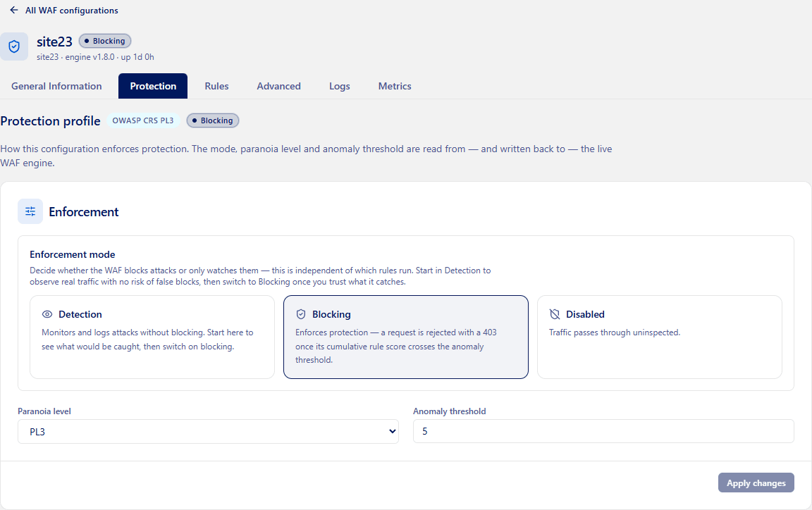The width and height of the screenshot is (812, 510).
Task: Click the Paranoia level label
Action: (44, 411)
